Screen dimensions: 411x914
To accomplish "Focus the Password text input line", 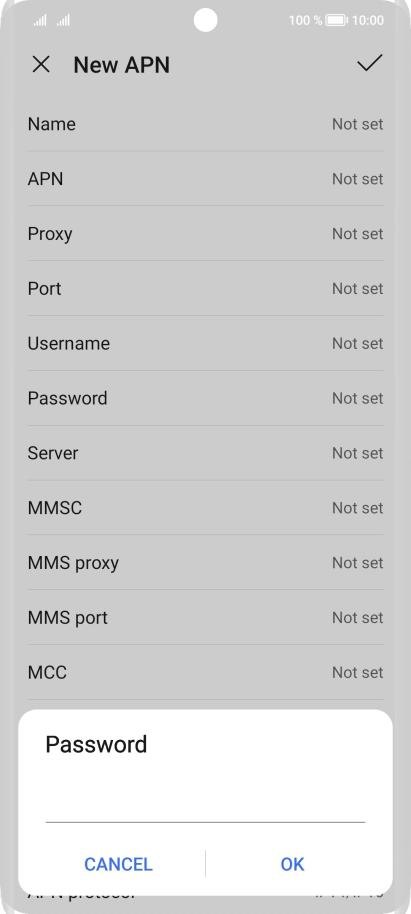I will click(x=205, y=807).
